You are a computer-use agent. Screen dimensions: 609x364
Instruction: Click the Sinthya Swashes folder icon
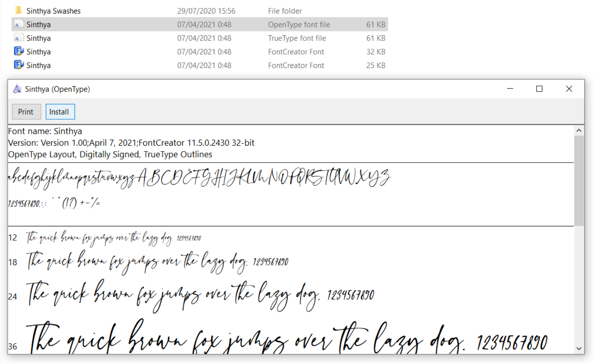tap(19, 10)
